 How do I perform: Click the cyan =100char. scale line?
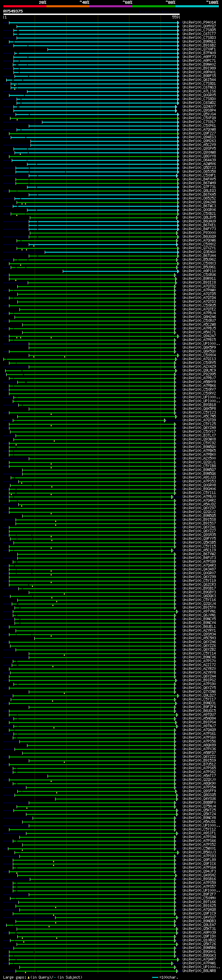click(155, 977)
